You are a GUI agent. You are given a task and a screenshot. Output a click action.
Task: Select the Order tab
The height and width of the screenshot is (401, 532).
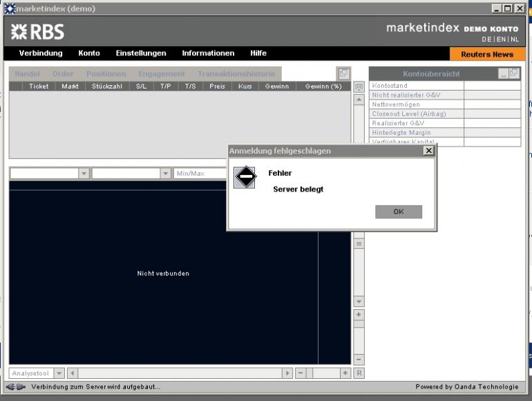click(63, 74)
